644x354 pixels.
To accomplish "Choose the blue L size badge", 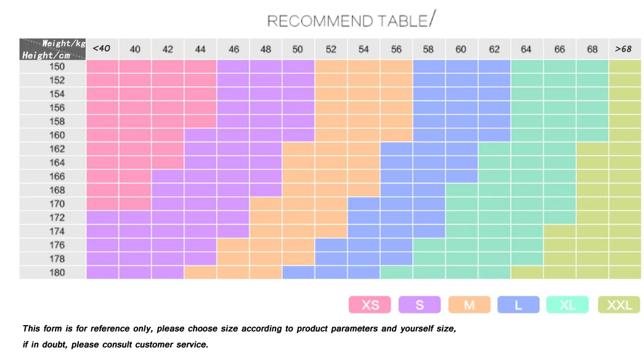I will click(x=518, y=305).
